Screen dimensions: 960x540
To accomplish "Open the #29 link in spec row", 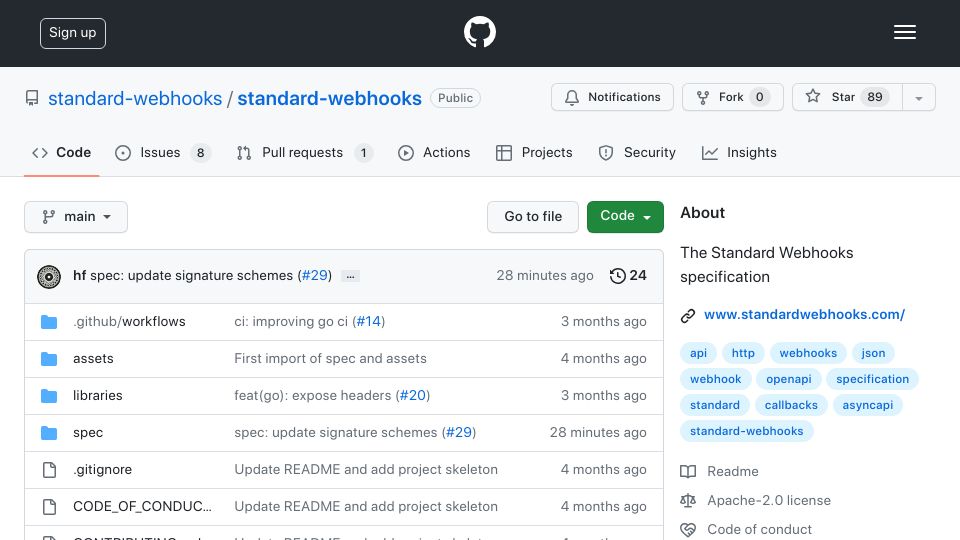I will (x=459, y=432).
